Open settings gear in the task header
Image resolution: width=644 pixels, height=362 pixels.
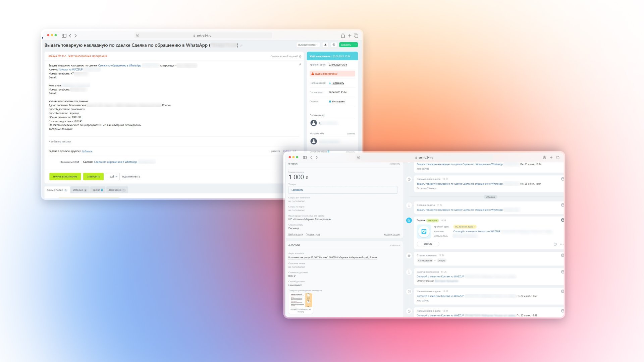pyautogui.click(x=334, y=45)
